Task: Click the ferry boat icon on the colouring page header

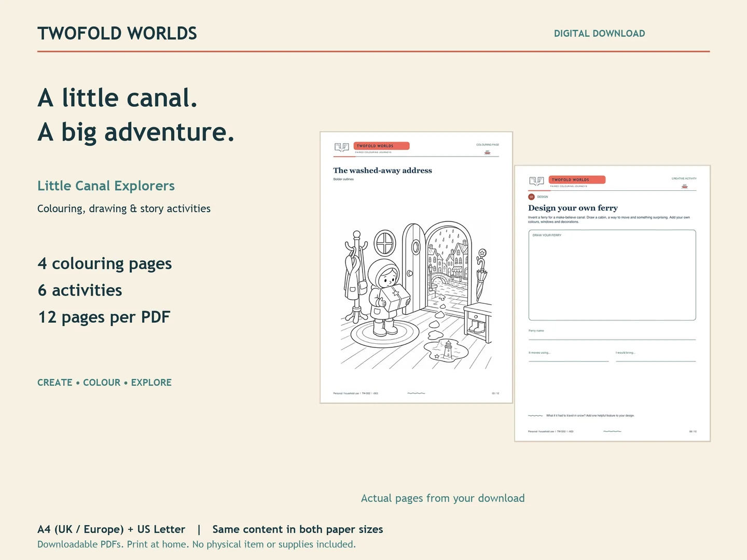Action: [x=487, y=152]
